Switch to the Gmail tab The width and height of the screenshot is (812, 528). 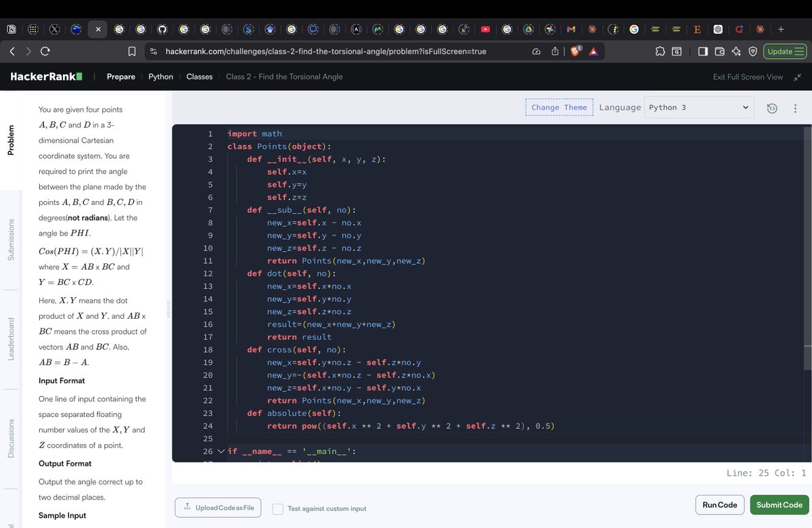click(x=571, y=30)
